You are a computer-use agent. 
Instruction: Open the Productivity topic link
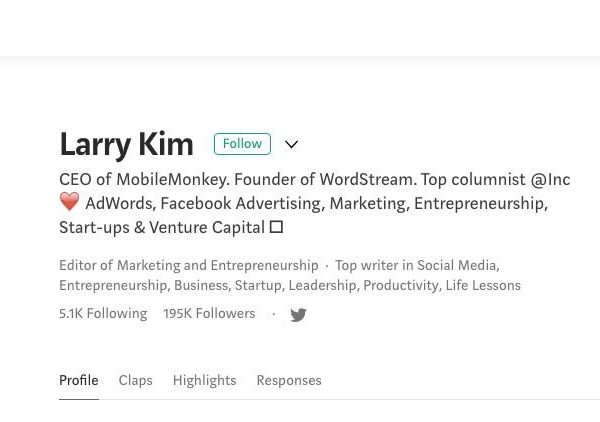pyautogui.click(x=400, y=285)
